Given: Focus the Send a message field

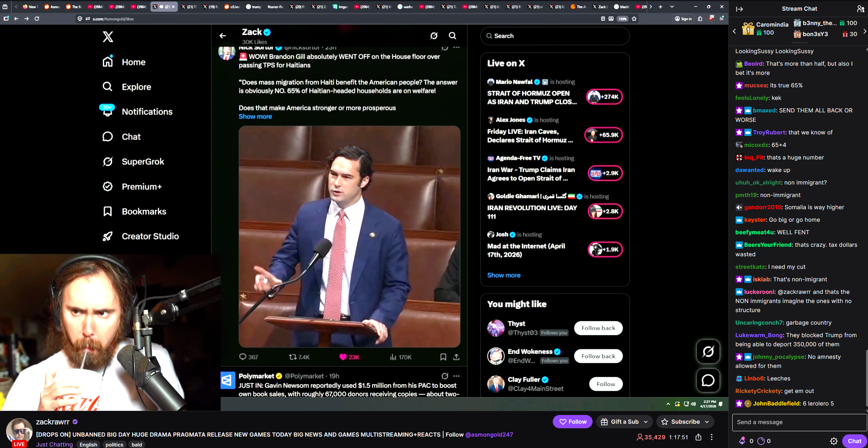Looking at the screenshot, I should click(x=799, y=422).
